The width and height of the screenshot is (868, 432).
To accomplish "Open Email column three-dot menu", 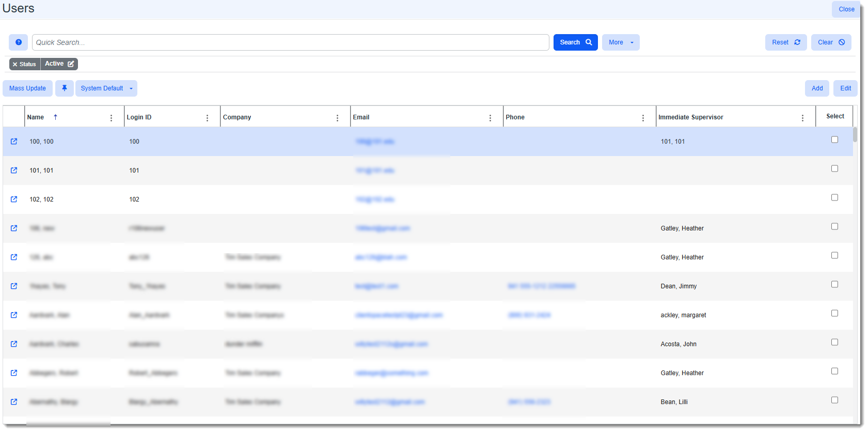I will click(x=490, y=118).
